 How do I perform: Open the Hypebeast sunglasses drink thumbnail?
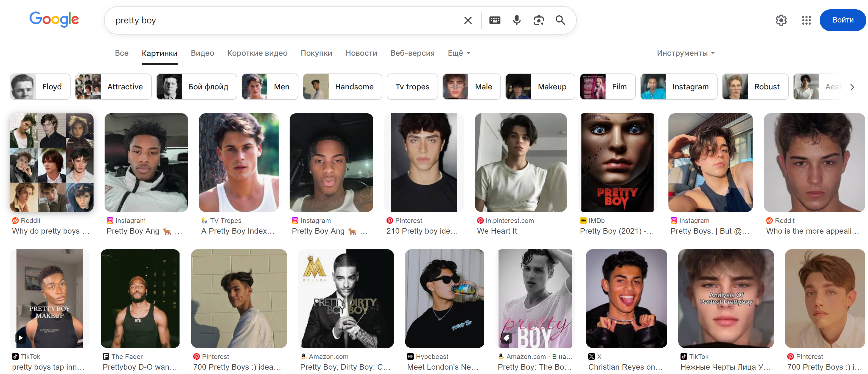point(444,298)
